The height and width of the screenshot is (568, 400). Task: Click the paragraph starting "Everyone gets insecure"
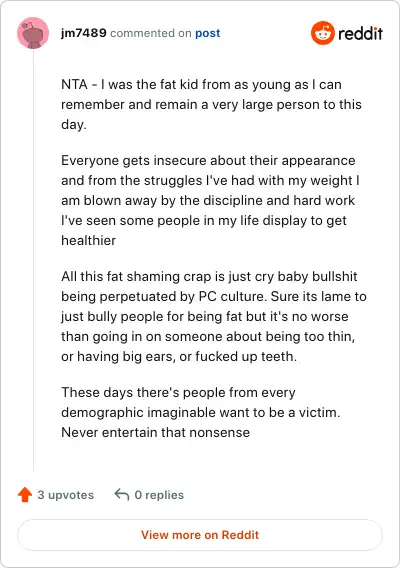point(210,200)
